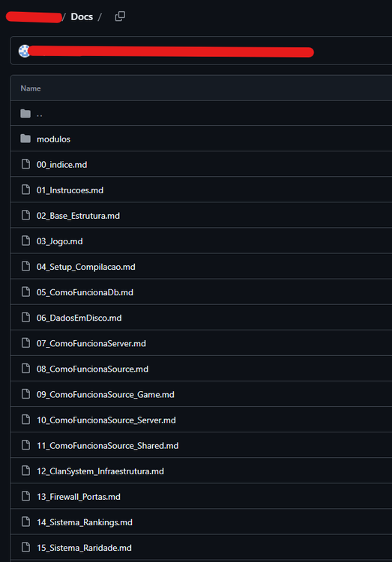Click the file icon beside 06_DadosEmDisco.md
This screenshot has width=392, height=562.
[x=25, y=317]
